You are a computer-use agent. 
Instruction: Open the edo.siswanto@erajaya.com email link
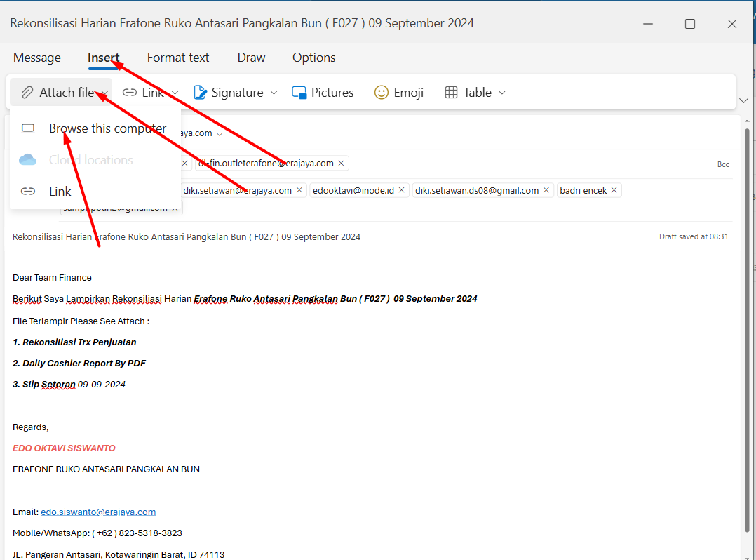coord(98,512)
